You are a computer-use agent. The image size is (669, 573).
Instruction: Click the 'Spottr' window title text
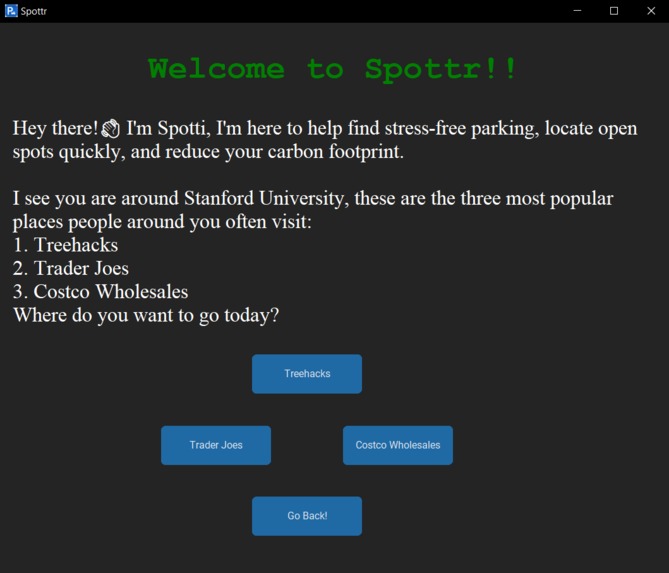pos(34,11)
